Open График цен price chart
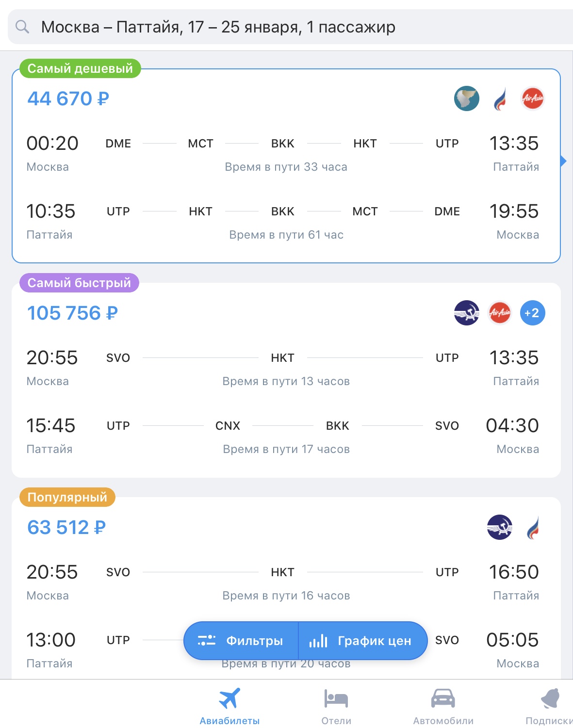 click(363, 641)
